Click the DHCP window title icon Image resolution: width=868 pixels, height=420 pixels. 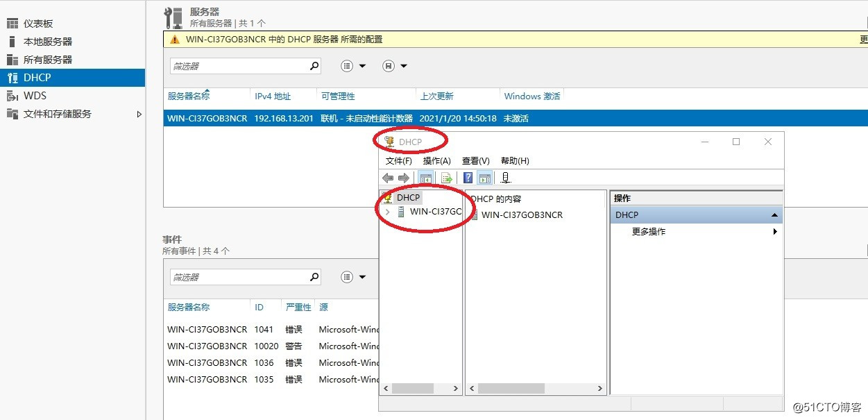389,142
